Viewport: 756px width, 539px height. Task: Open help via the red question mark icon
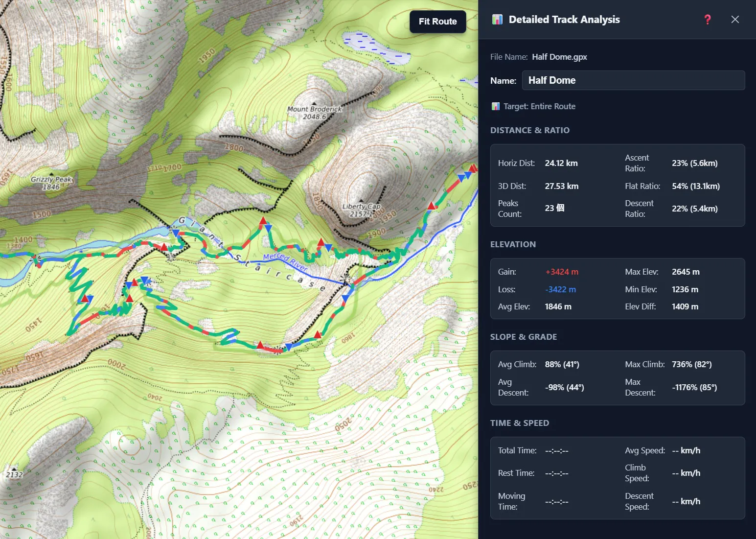pyautogui.click(x=708, y=20)
